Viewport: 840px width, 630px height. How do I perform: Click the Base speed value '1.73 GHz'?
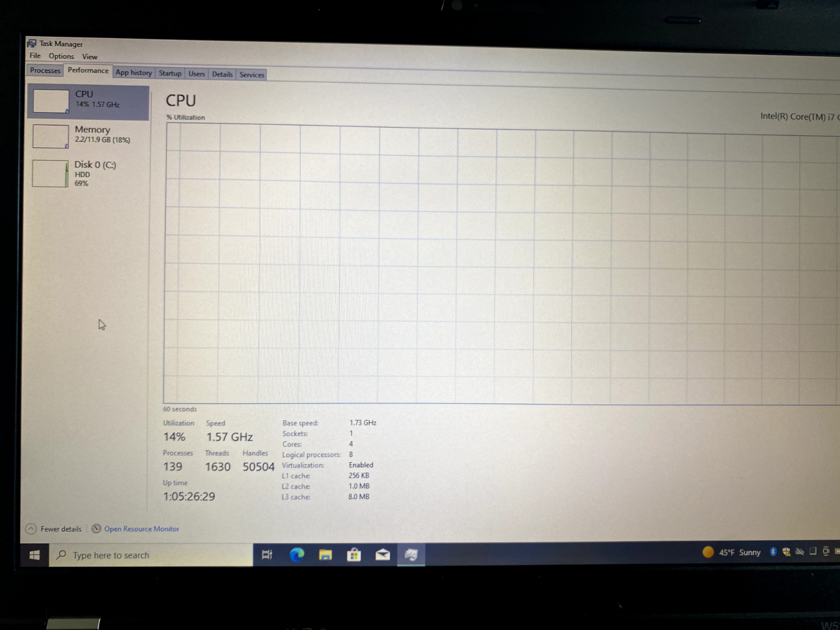pos(363,423)
